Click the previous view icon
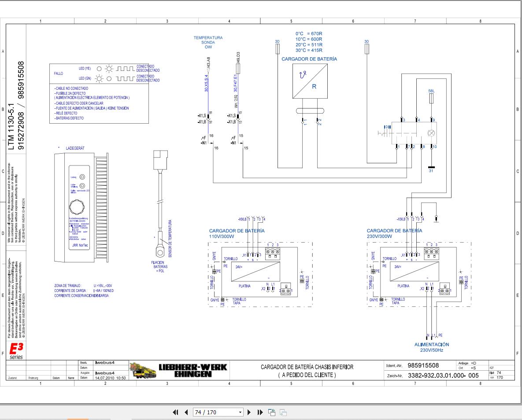522x420 pixels. 272,413
